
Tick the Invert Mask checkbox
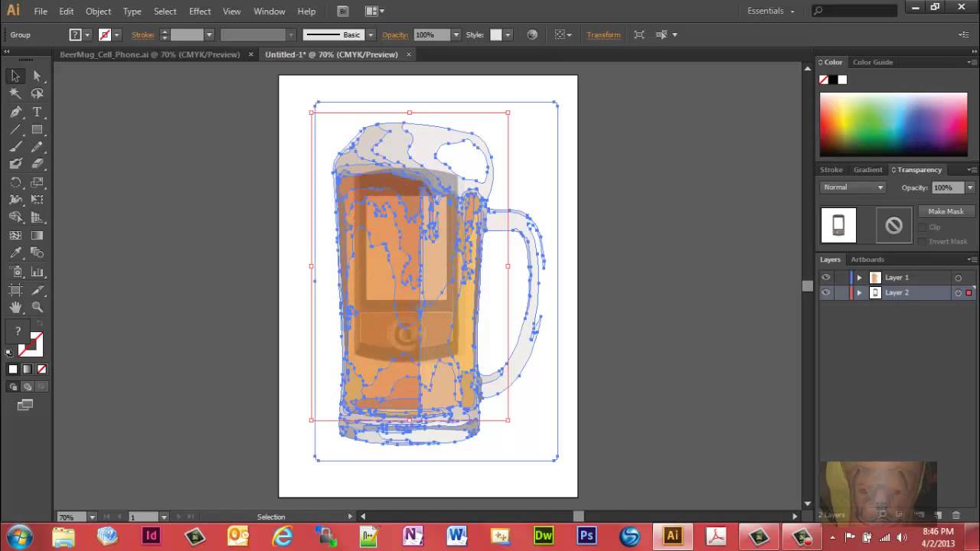click(x=923, y=241)
